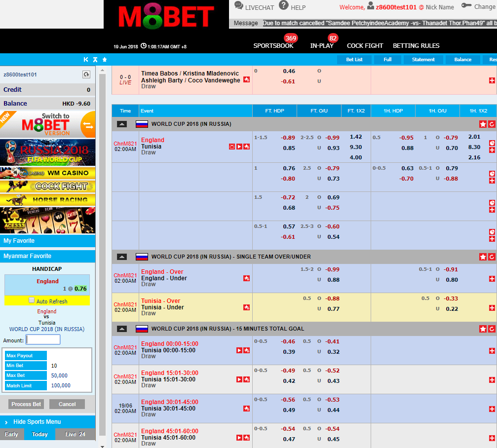Click the collapse-left arrow icon in blue bar
Screen dimensions: 497x448
pos(85,60)
